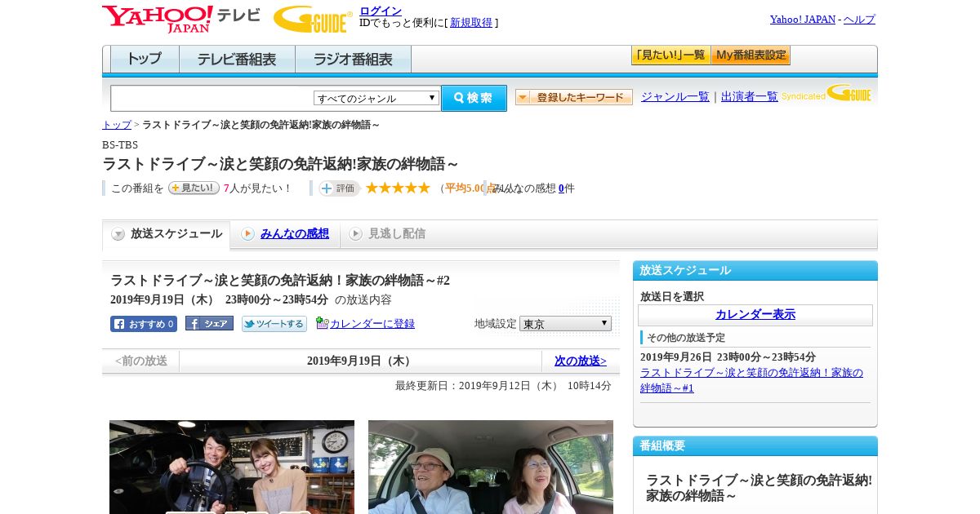Click the play icon beside 見逃し配信
The width and height of the screenshot is (980, 514).
[355, 234]
